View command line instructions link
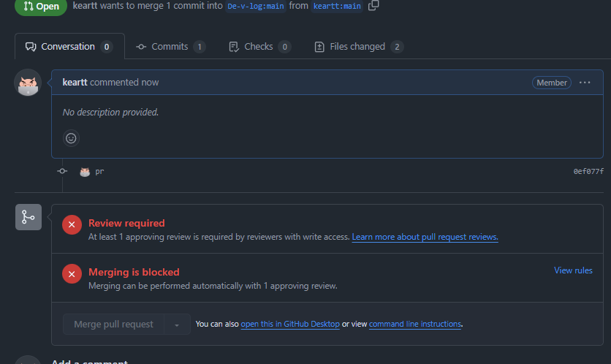The height and width of the screenshot is (364, 611). [415, 325]
